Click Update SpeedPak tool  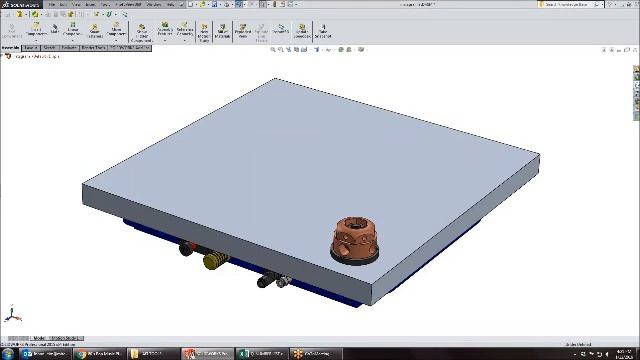coord(302,31)
